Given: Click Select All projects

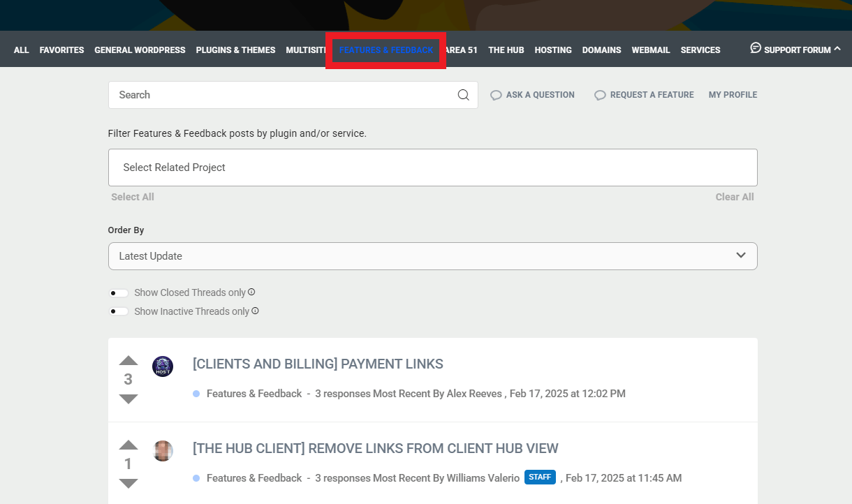Looking at the screenshot, I should pos(133,197).
